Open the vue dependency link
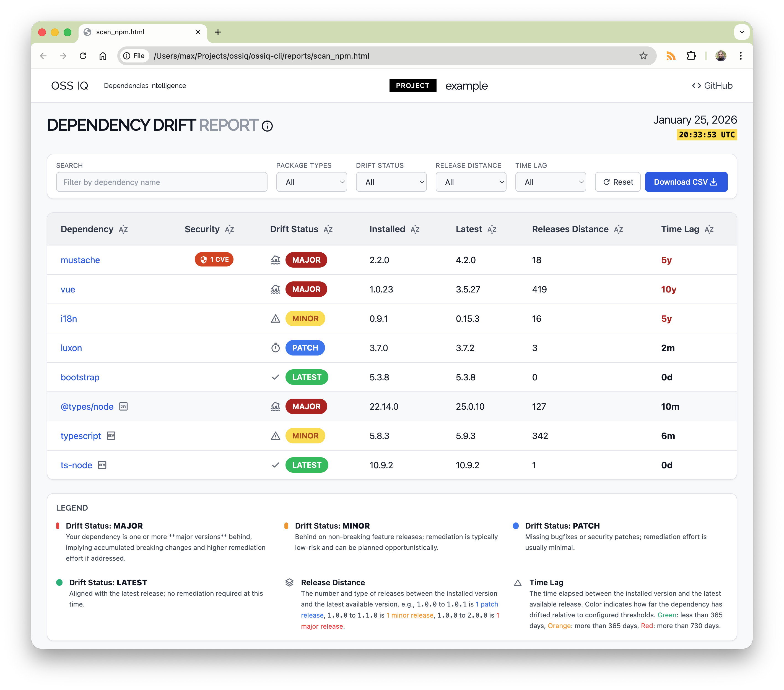784x690 pixels. coord(68,289)
